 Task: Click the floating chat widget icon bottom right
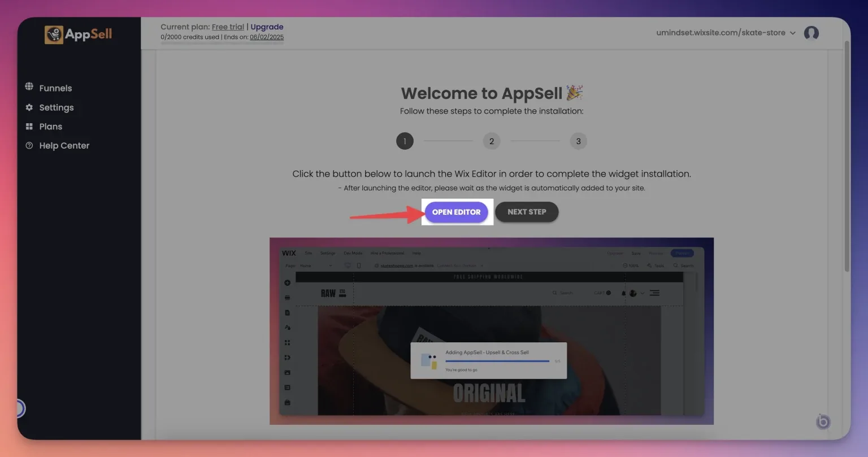coord(823,421)
